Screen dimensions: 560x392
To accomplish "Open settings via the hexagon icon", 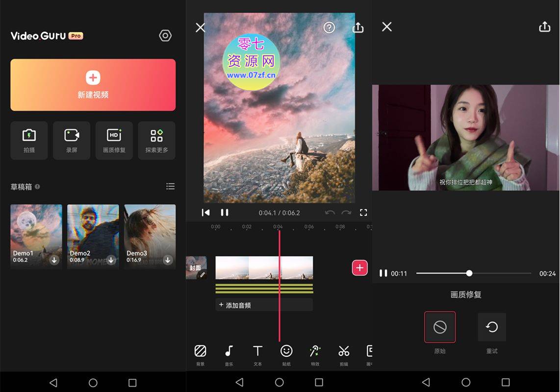I will pos(165,36).
